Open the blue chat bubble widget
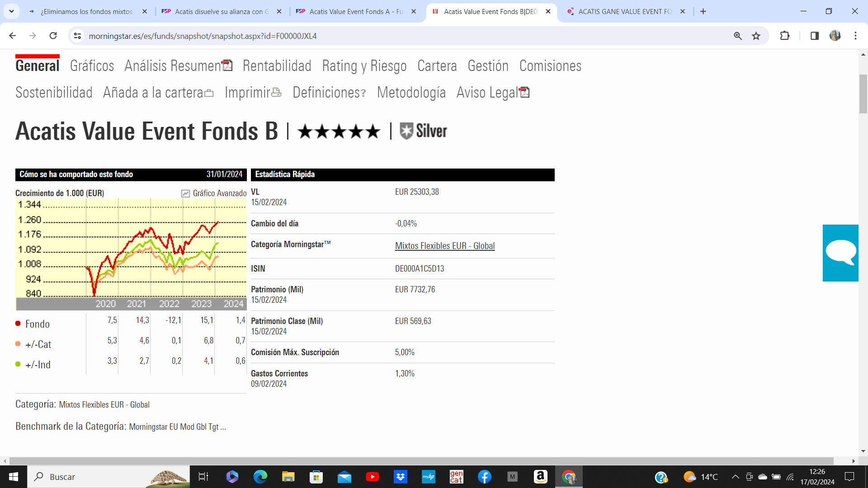The height and width of the screenshot is (488, 868). [840, 253]
